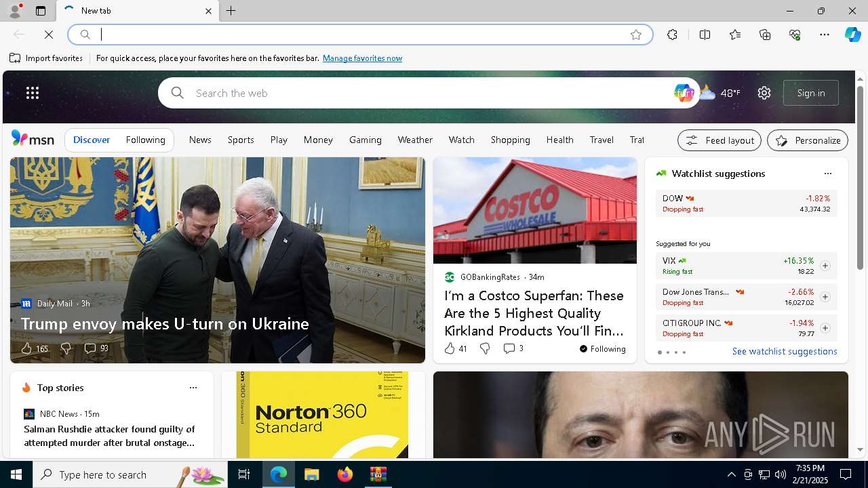Click the Sign in button
868x488 pixels.
coord(811,93)
